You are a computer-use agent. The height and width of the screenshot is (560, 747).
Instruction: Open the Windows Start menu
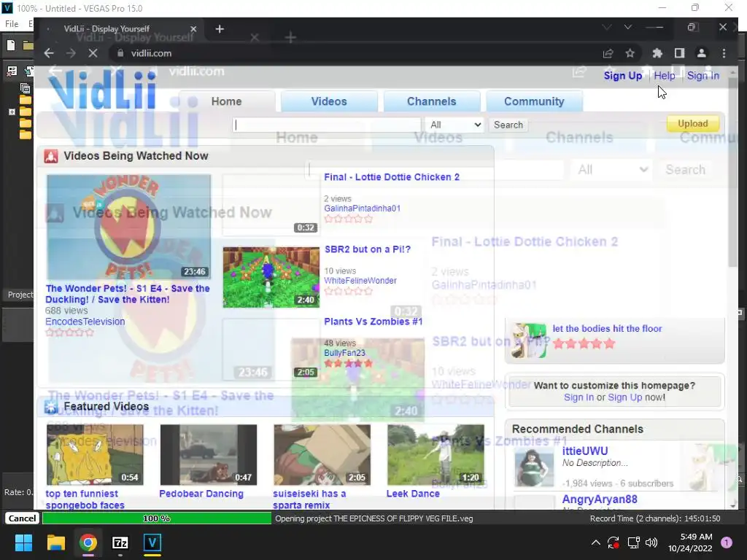(x=23, y=542)
